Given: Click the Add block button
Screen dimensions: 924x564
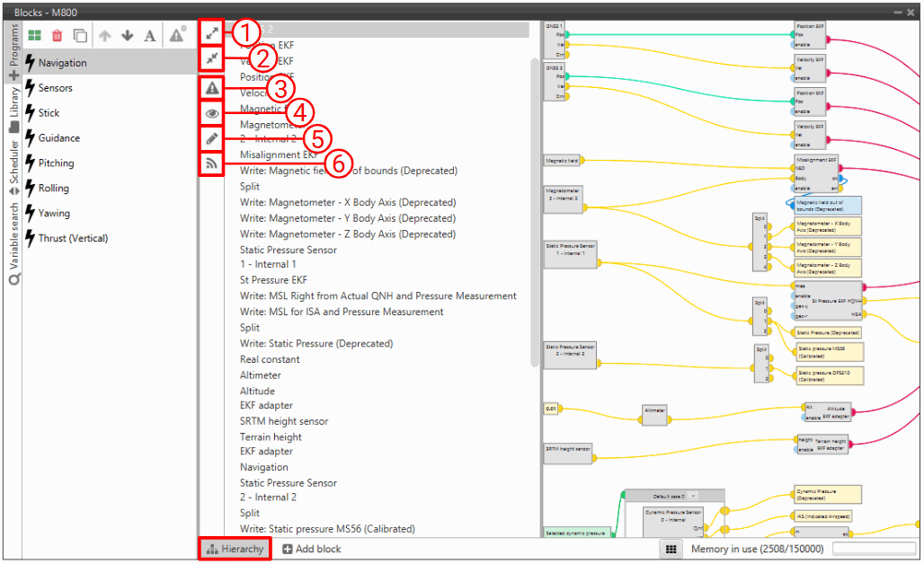Looking at the screenshot, I should point(312,549).
